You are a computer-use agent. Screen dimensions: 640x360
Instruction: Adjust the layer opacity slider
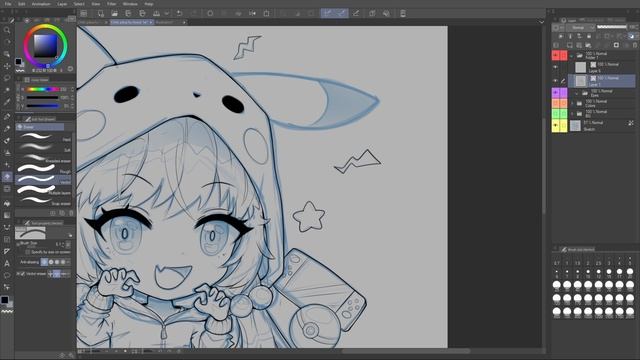611,27
